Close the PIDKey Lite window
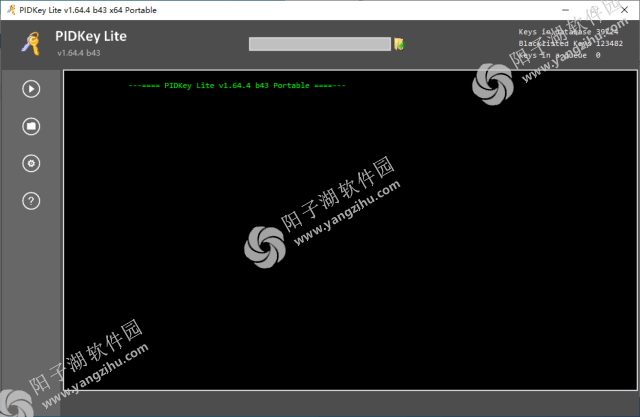Image resolution: width=640 pixels, height=417 pixels. pyautogui.click(x=624, y=10)
